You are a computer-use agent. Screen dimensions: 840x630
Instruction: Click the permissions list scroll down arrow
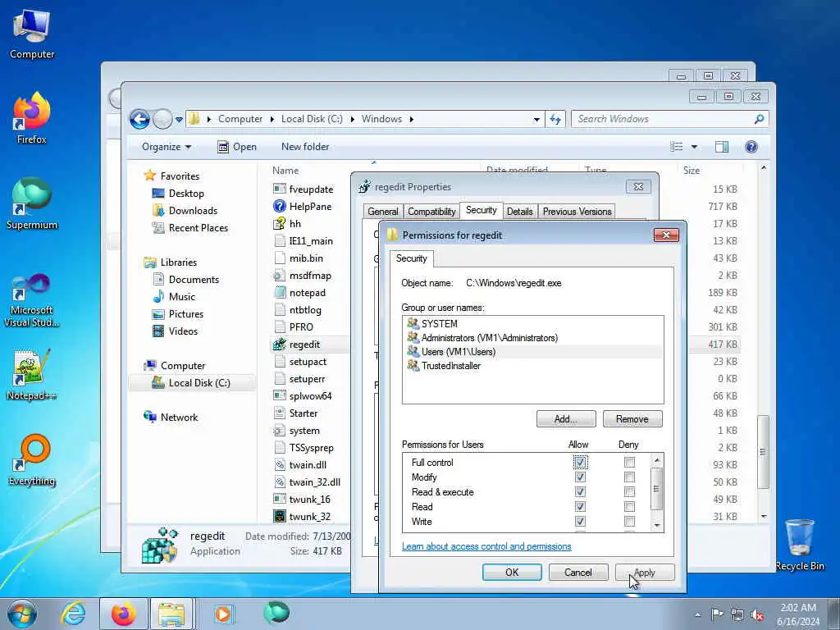(x=657, y=526)
